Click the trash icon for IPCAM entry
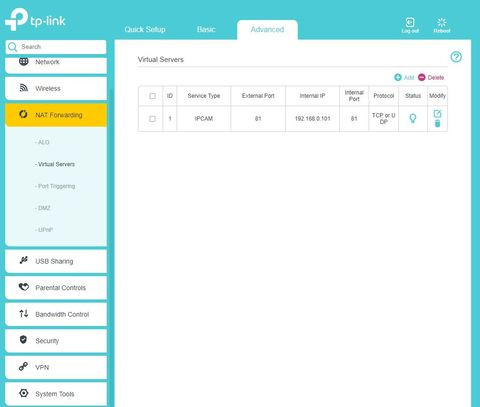The height and width of the screenshot is (407, 480). (437, 123)
